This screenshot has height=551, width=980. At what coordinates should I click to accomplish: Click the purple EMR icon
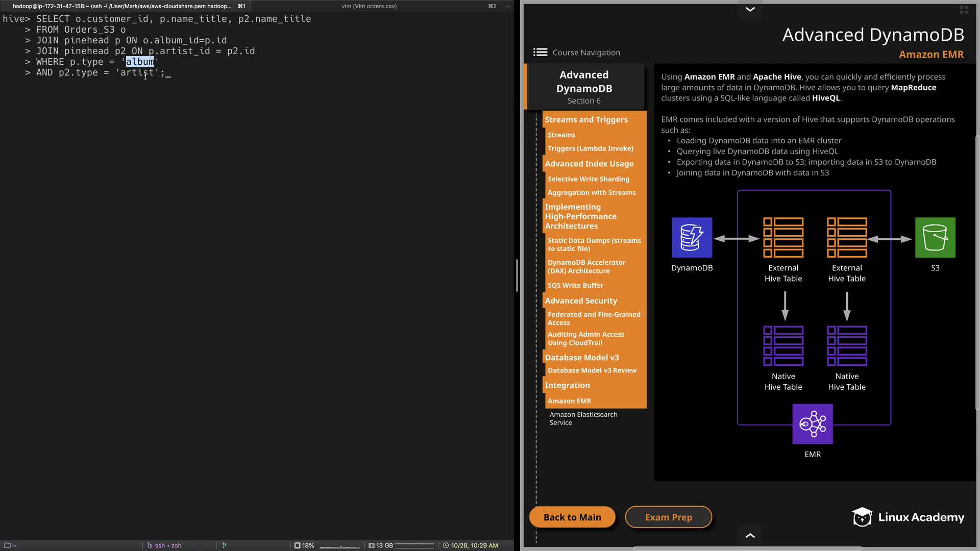(x=812, y=424)
